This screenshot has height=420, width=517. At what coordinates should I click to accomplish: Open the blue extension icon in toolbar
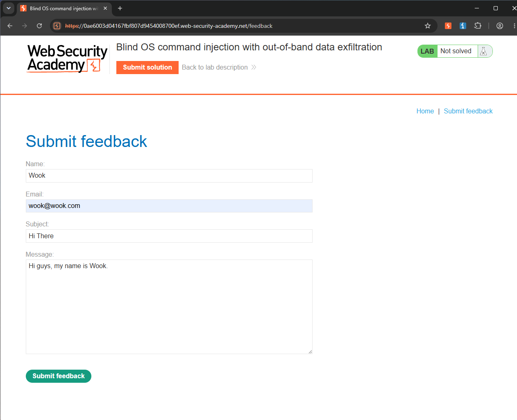463,26
